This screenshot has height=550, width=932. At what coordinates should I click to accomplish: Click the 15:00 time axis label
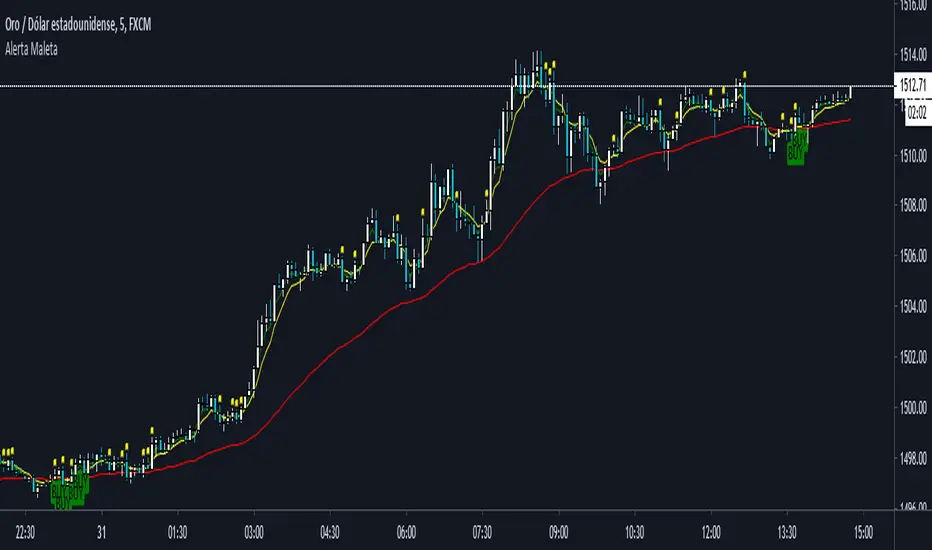coord(863,531)
